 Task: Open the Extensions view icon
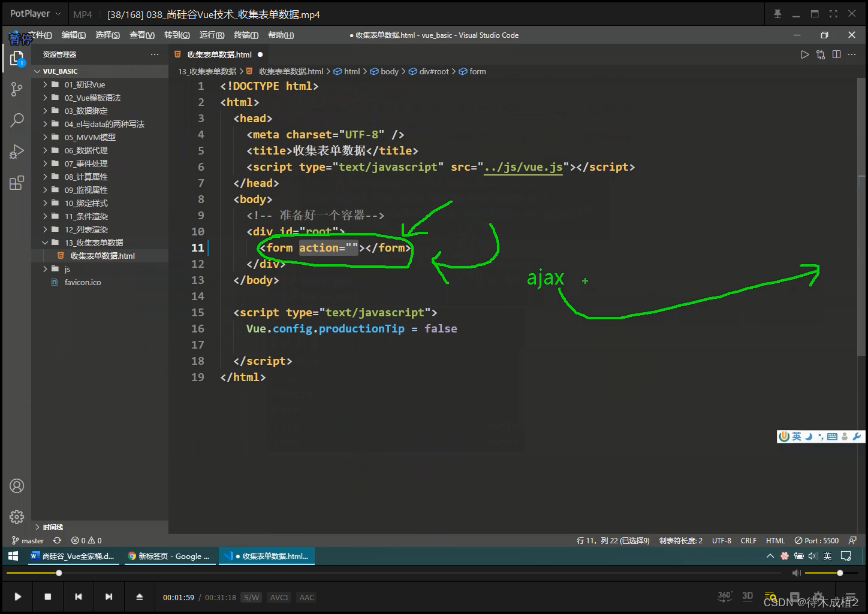17,183
